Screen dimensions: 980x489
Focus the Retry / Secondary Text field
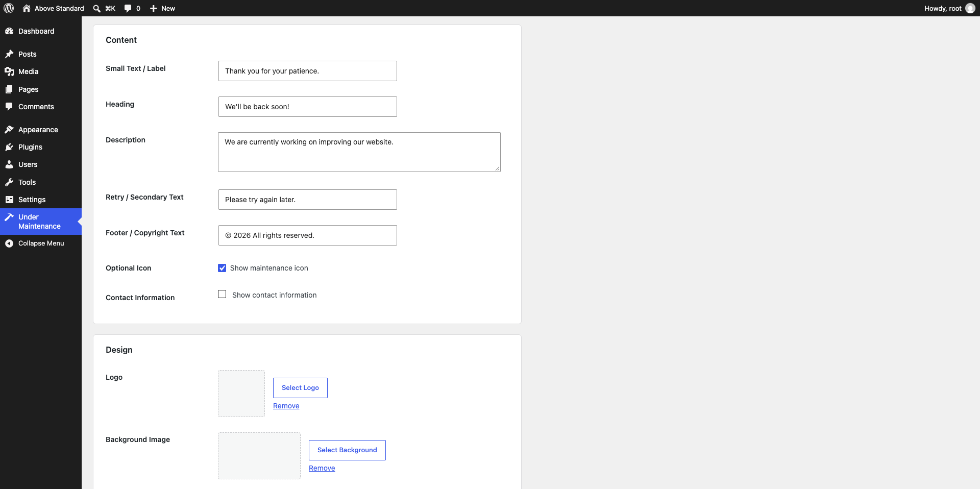[308, 200]
